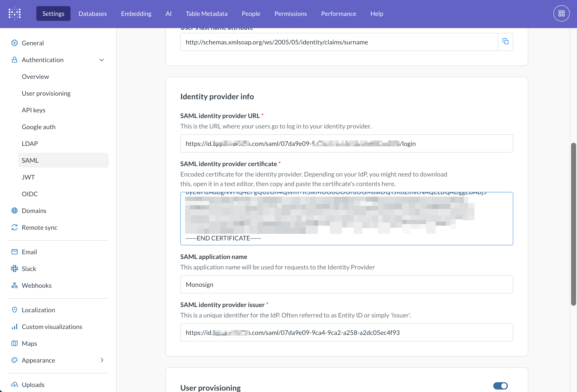The height and width of the screenshot is (392, 577).
Task: Toggle the User provisioning switch
Action: [x=500, y=386]
